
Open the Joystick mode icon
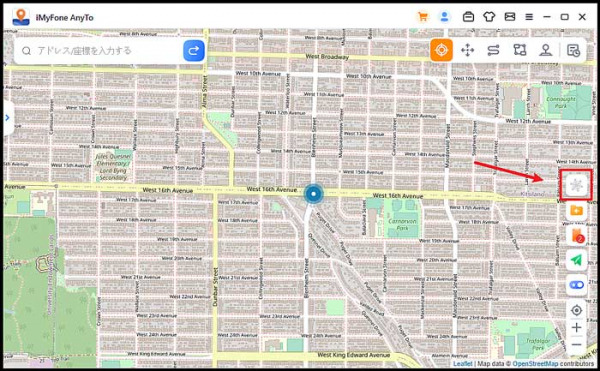pos(546,50)
